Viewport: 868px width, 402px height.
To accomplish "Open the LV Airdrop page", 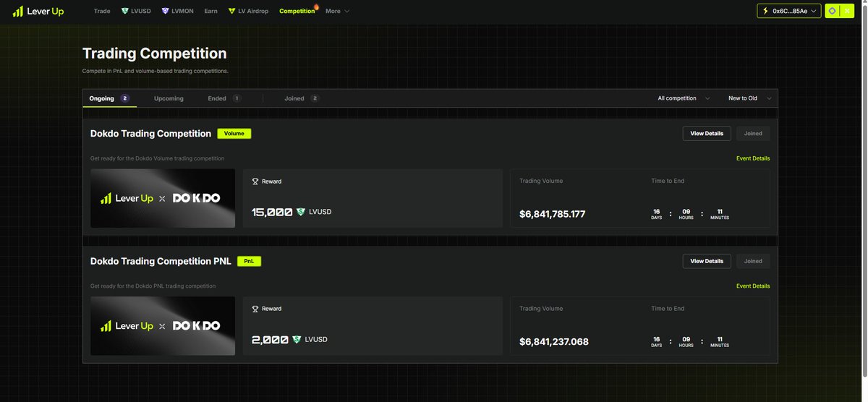I will click(248, 11).
